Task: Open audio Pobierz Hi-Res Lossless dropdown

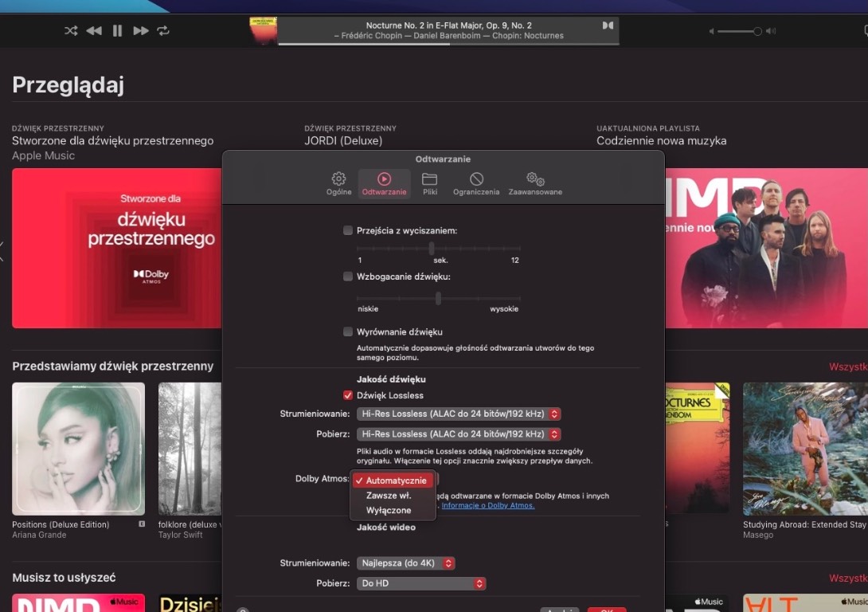Action: pos(459,434)
